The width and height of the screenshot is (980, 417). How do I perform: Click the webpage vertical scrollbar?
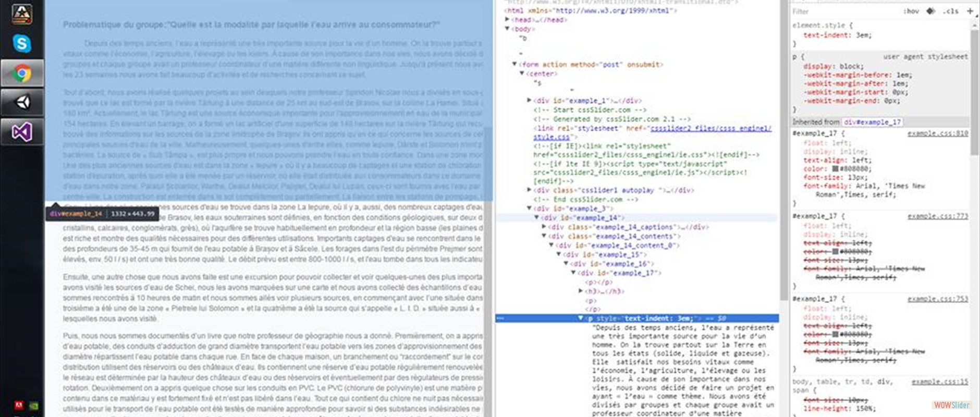point(488,271)
